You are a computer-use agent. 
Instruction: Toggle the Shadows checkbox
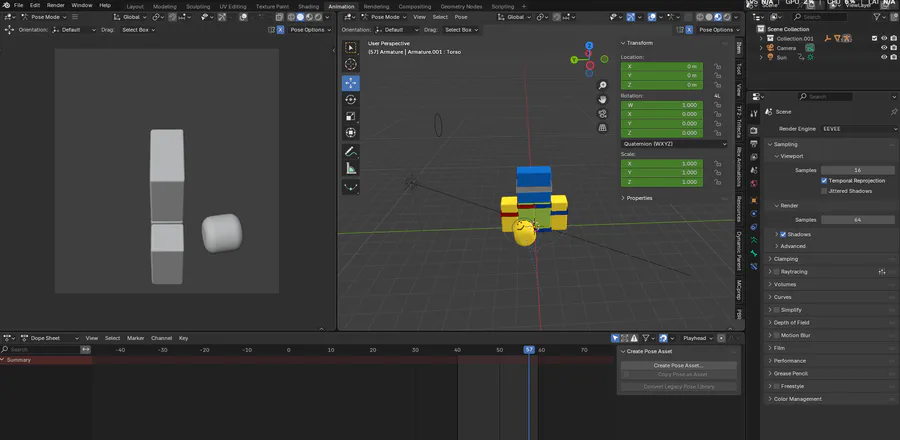783,235
